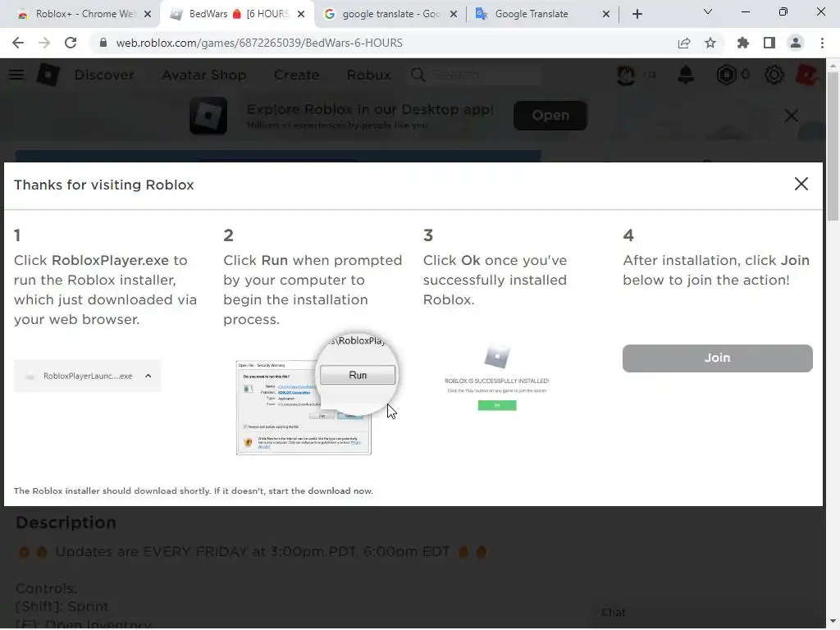Open the tab search chevron
Screen dimensions: 840x630
tap(708, 11)
